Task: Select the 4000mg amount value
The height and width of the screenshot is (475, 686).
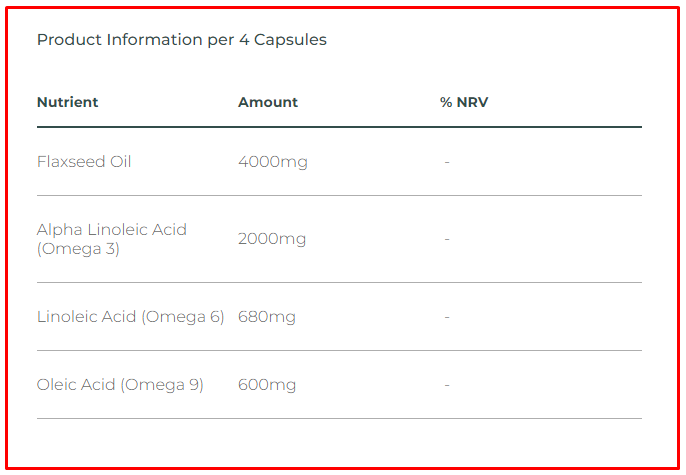Action: coord(273,161)
